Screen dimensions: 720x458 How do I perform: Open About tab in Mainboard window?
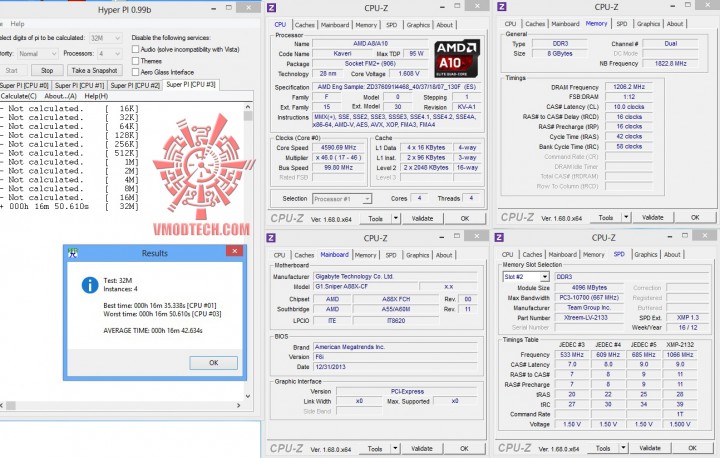[x=444, y=255]
